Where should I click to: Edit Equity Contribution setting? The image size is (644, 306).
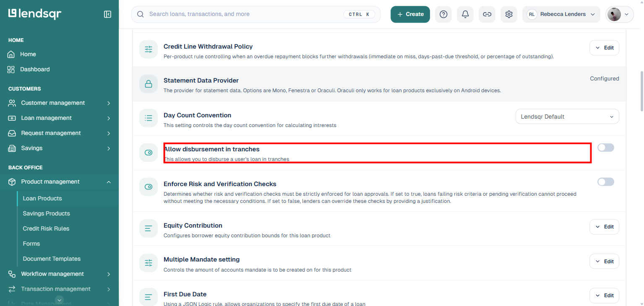pos(604,227)
